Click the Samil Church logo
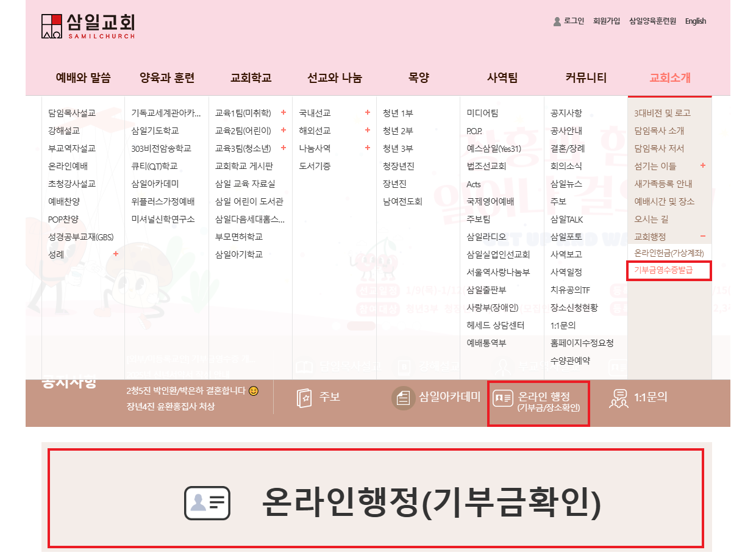This screenshot has width=756, height=558. pyautogui.click(x=88, y=26)
